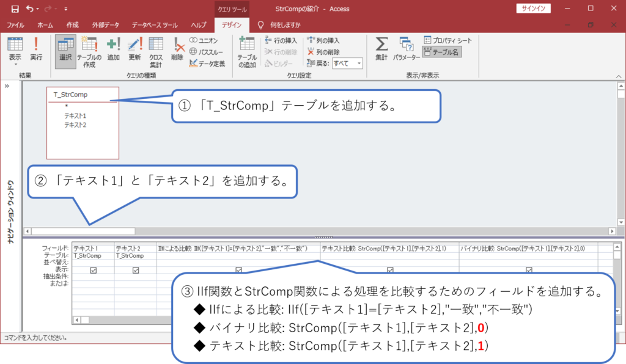The height and width of the screenshot is (364, 626).
Task: Run the query with 実行
Action: coord(36,49)
